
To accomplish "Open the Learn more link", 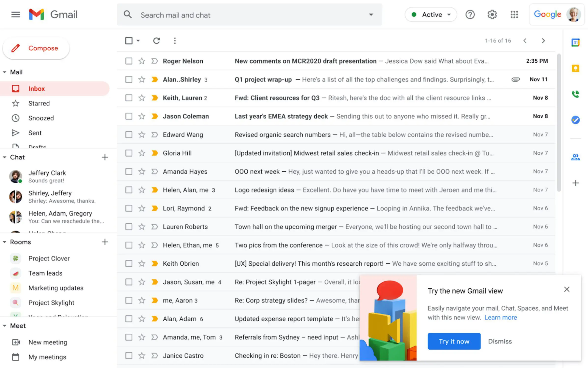I will [x=501, y=317].
